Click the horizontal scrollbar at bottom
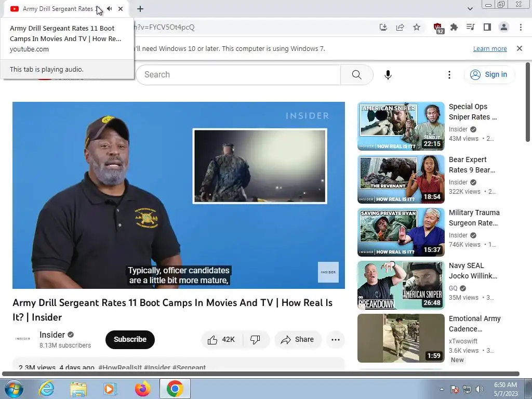The width and height of the screenshot is (532, 399). tap(261, 374)
